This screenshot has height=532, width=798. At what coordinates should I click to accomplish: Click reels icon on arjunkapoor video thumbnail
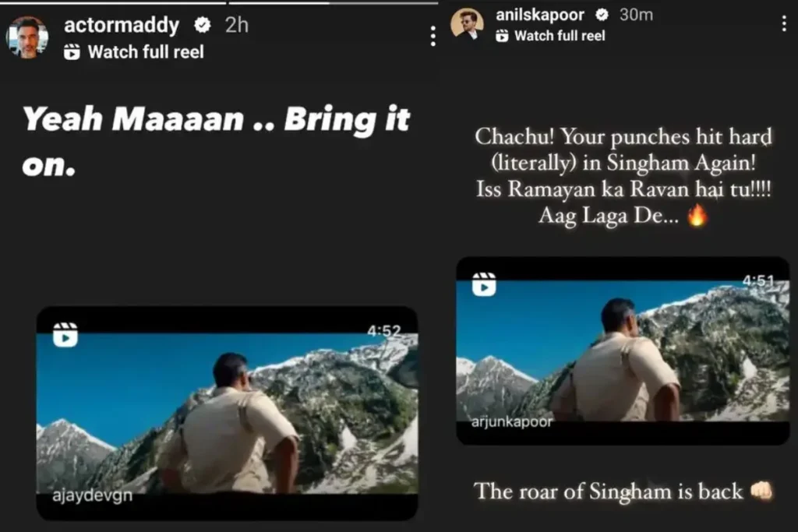(484, 284)
